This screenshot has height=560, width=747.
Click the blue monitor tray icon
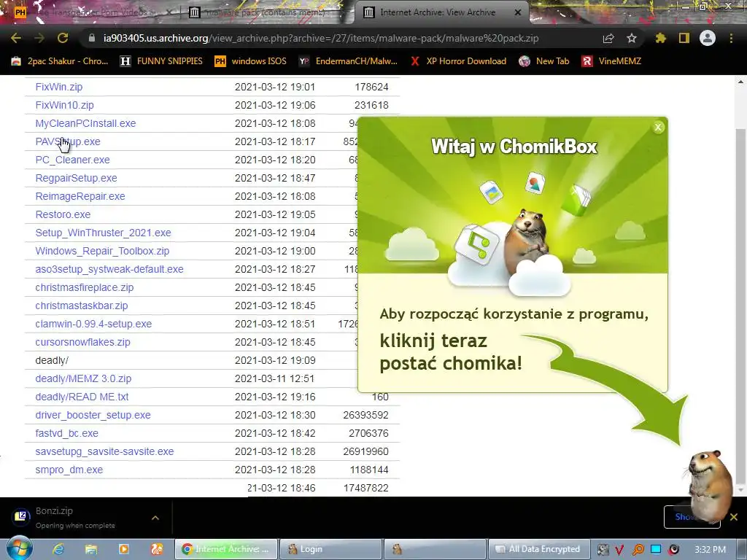[656, 549]
